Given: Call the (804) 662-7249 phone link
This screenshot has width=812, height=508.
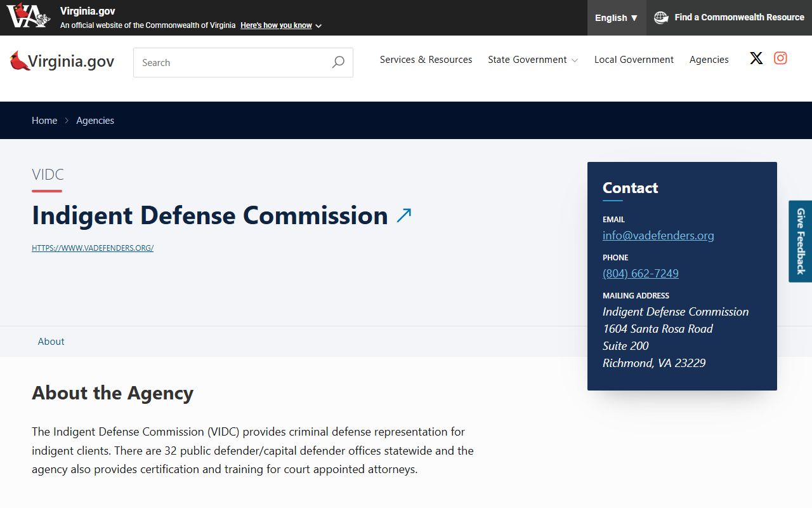Looking at the screenshot, I should tap(641, 274).
